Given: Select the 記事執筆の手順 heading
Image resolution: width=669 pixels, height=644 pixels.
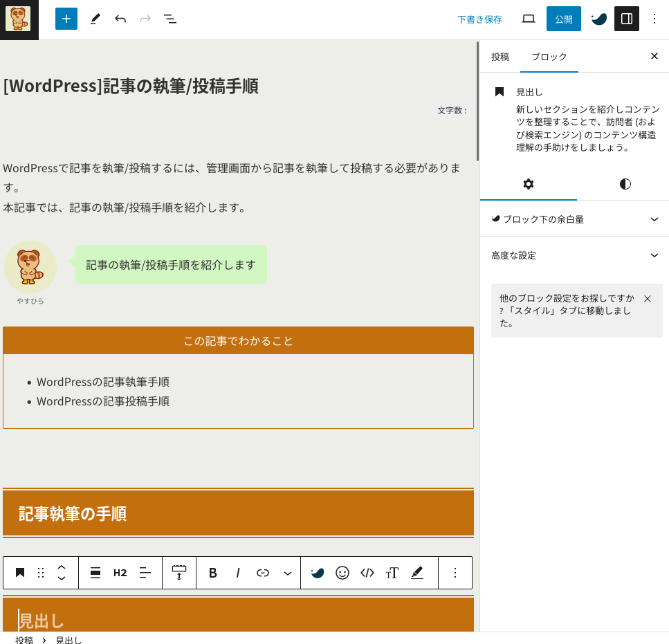Looking at the screenshot, I should (x=238, y=513).
